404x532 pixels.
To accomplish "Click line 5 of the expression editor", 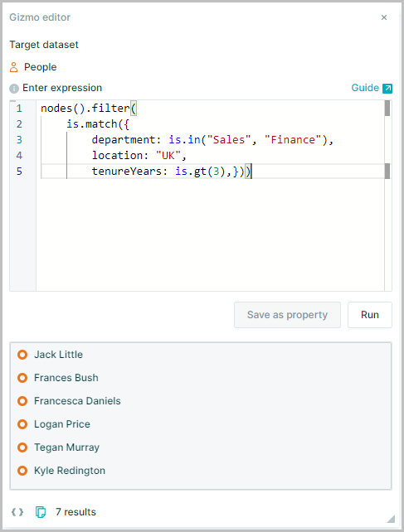I will [212, 172].
